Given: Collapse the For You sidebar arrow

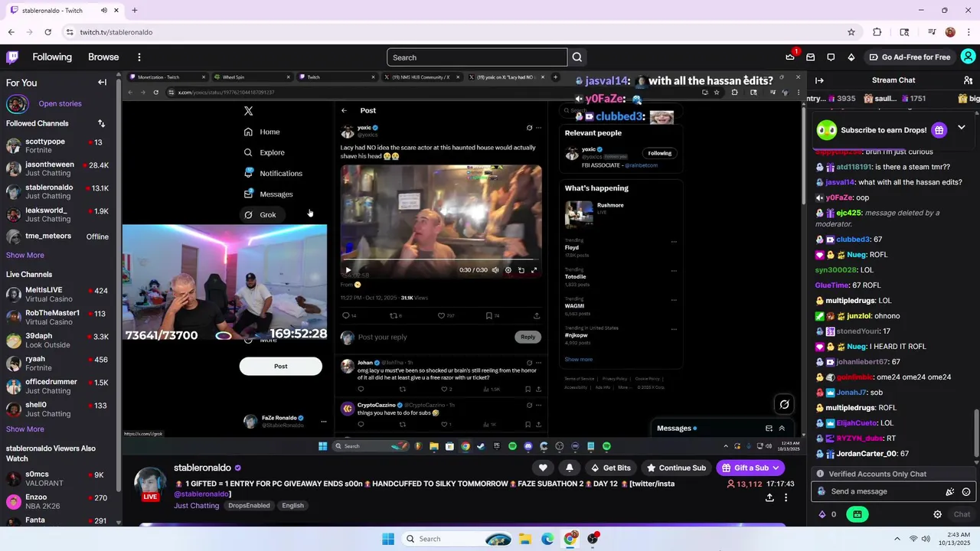Looking at the screenshot, I should pos(102,83).
